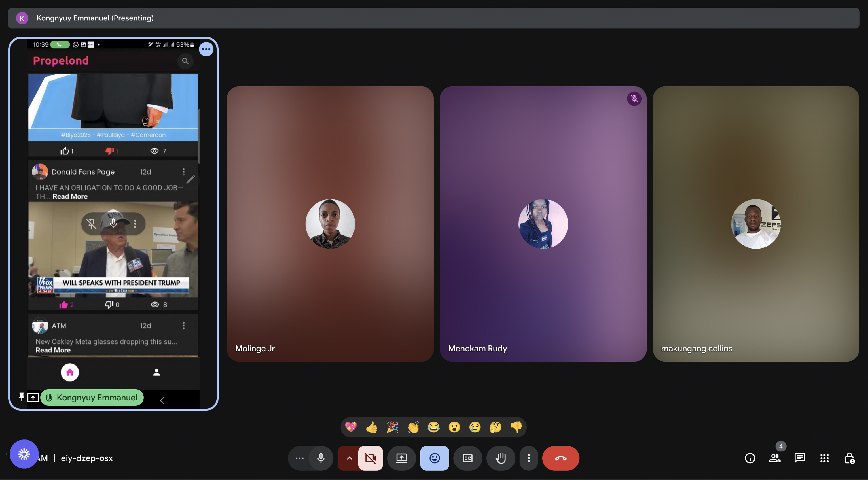The height and width of the screenshot is (480, 868).
Task: Send the clapping hands reaction
Action: (x=413, y=427)
